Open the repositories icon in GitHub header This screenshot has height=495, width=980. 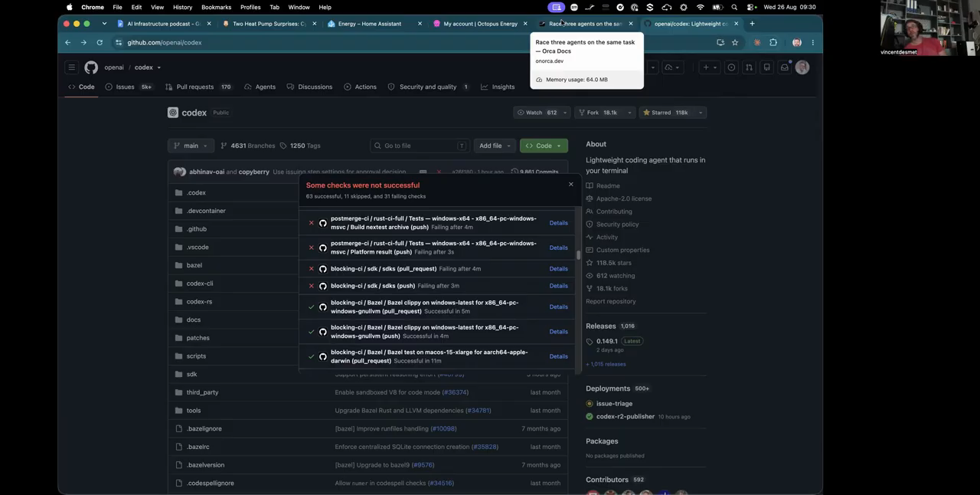(766, 67)
